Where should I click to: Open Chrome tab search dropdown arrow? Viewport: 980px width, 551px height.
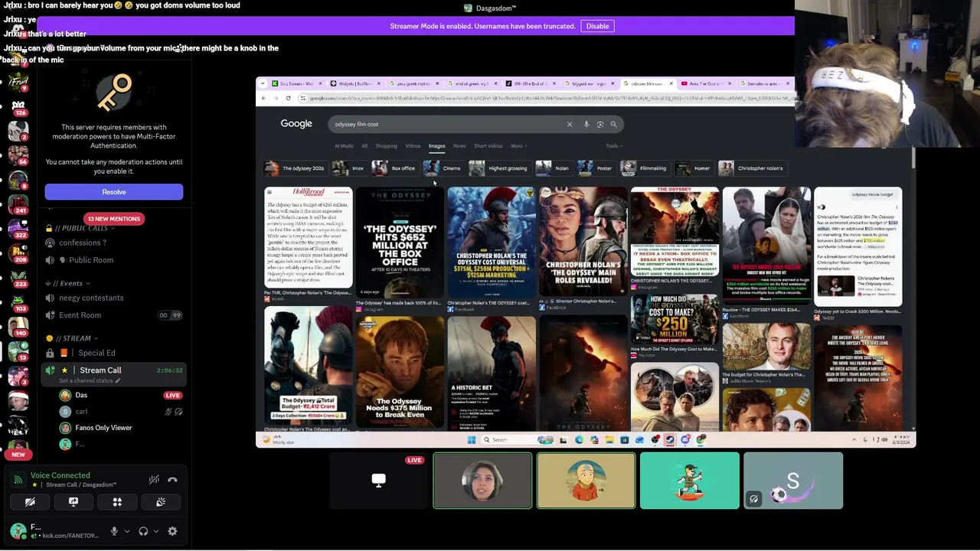click(x=263, y=83)
